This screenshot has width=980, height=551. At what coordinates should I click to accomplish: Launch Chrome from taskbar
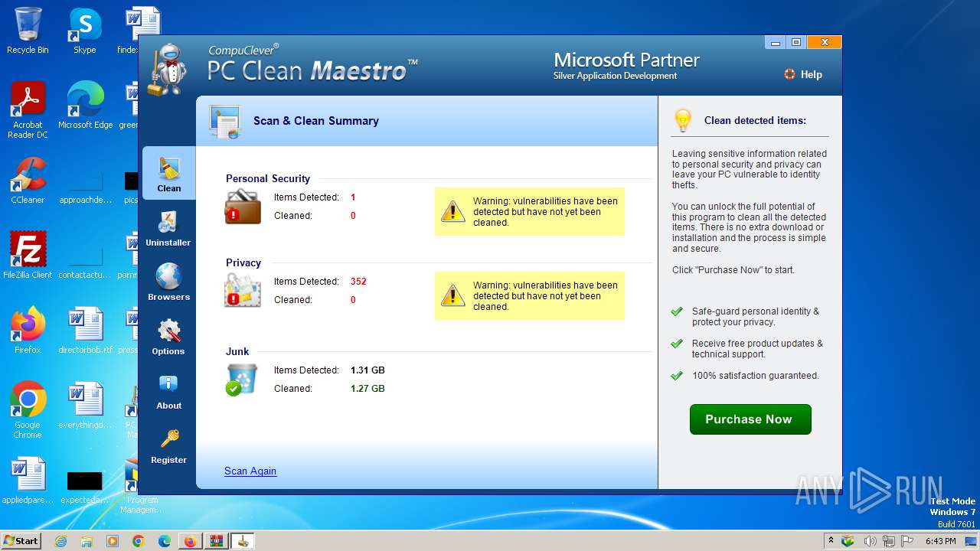point(139,541)
